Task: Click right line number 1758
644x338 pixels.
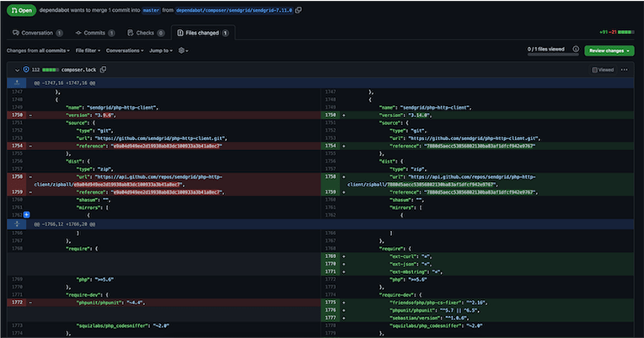Action: point(330,177)
